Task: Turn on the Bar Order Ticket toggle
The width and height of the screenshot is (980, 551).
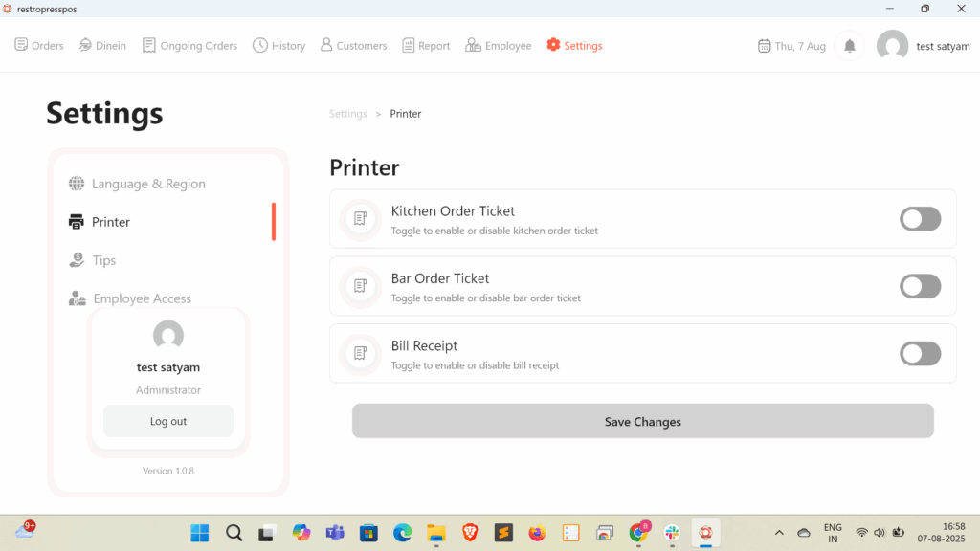Action: pyautogui.click(x=920, y=286)
